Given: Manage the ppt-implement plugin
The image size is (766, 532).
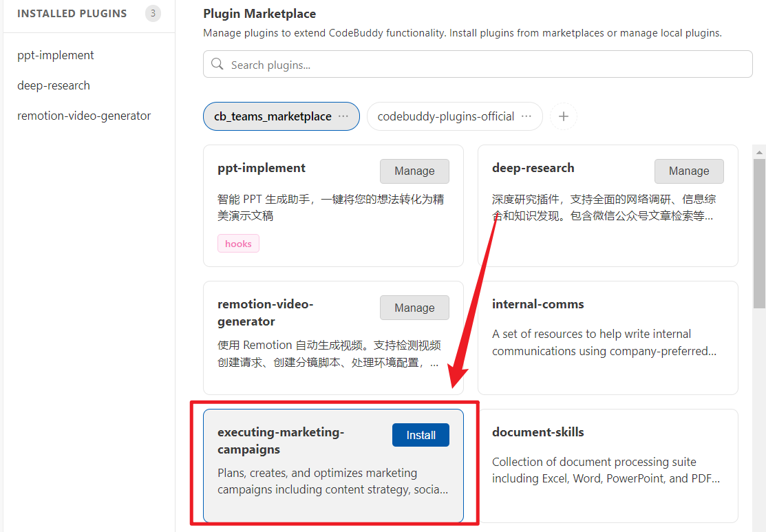Looking at the screenshot, I should coord(414,171).
